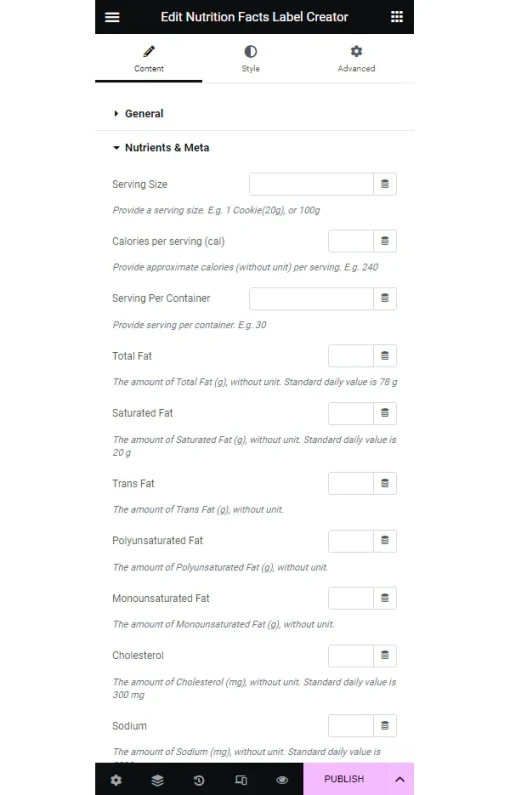Viewport: 510px width, 795px height.
Task: Open the widgets grid panel icon
Action: pyautogui.click(x=397, y=17)
